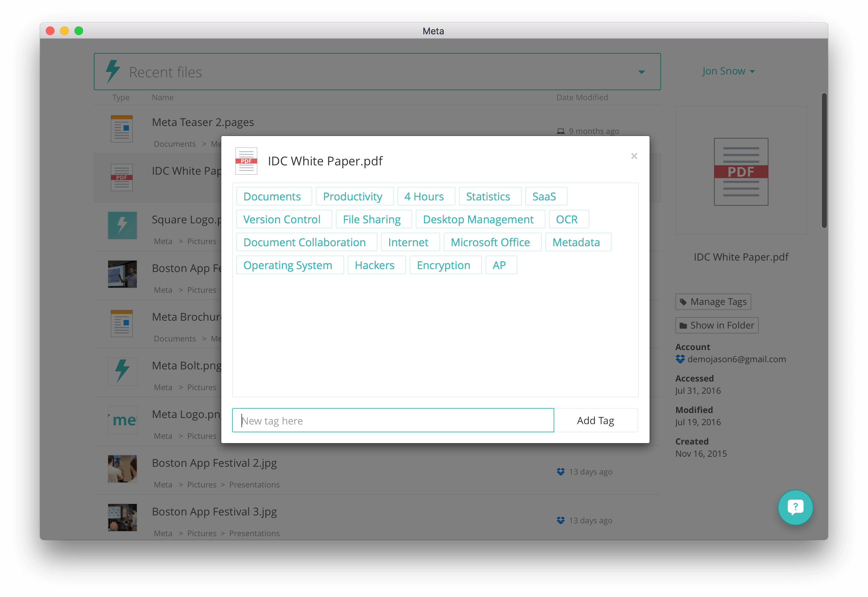Click the Square Logo bolt thumbnail
The width and height of the screenshot is (868, 597).
[x=122, y=225]
